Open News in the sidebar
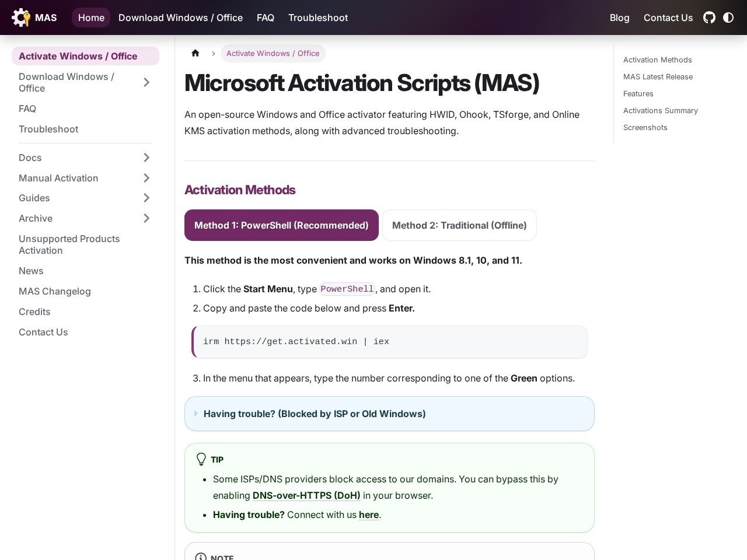747x560 pixels. coord(31,271)
